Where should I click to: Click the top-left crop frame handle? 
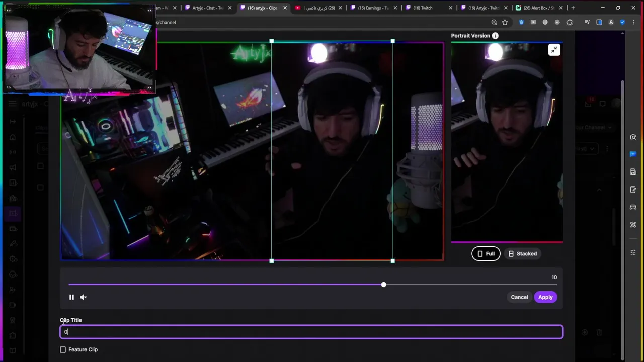click(x=272, y=41)
